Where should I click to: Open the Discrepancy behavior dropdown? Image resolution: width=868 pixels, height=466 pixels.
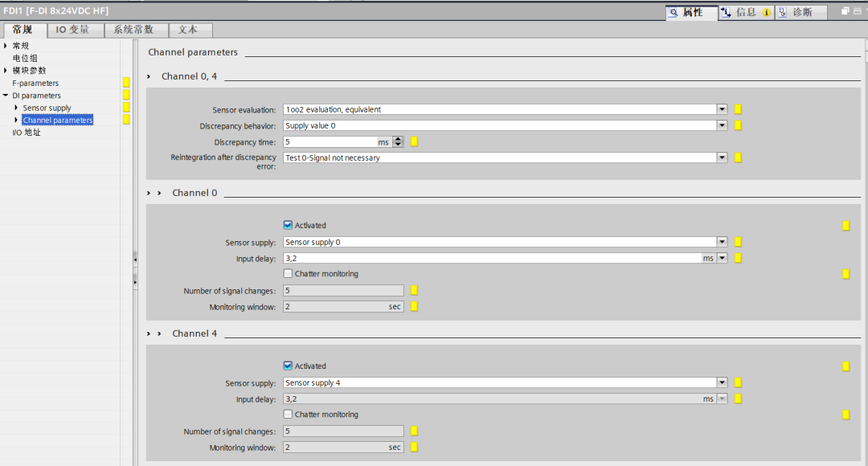[x=722, y=125]
